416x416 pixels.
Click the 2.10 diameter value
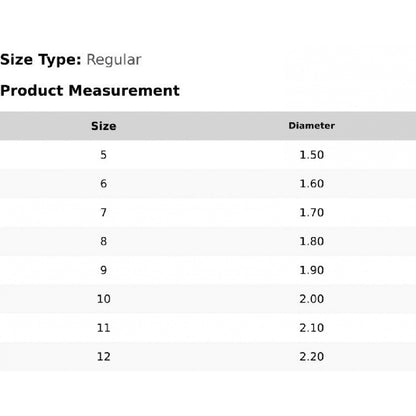[312, 328]
